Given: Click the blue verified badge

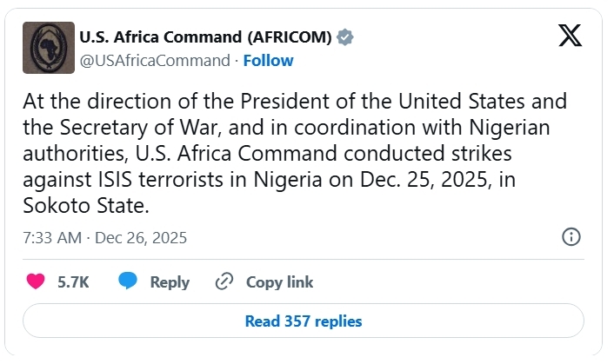Looking at the screenshot, I should 345,37.
